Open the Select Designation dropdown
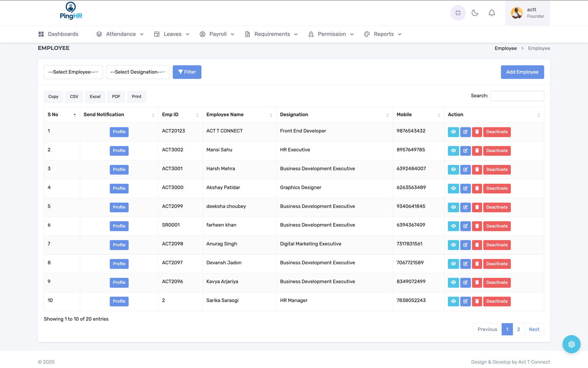This screenshot has width=588, height=368. pyautogui.click(x=137, y=72)
